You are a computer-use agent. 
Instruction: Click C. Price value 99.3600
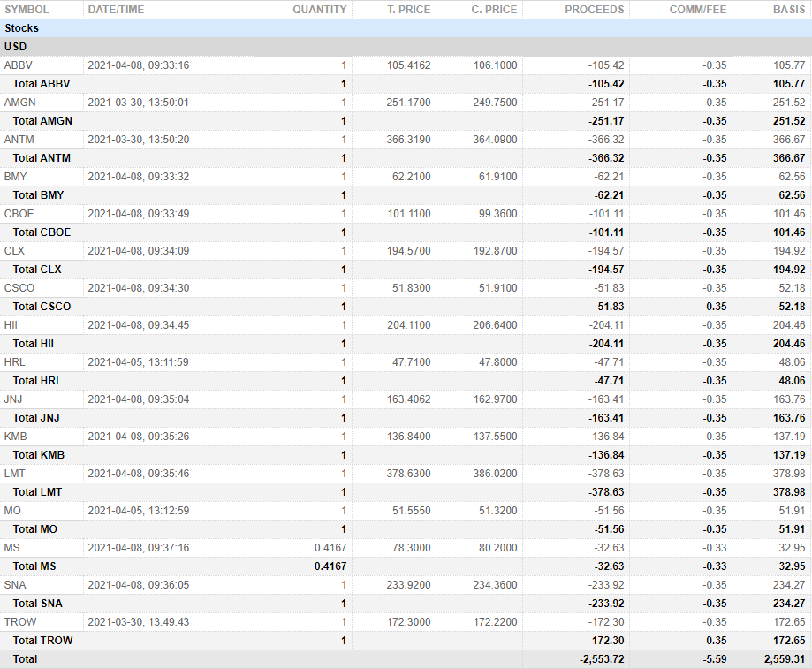click(x=497, y=214)
